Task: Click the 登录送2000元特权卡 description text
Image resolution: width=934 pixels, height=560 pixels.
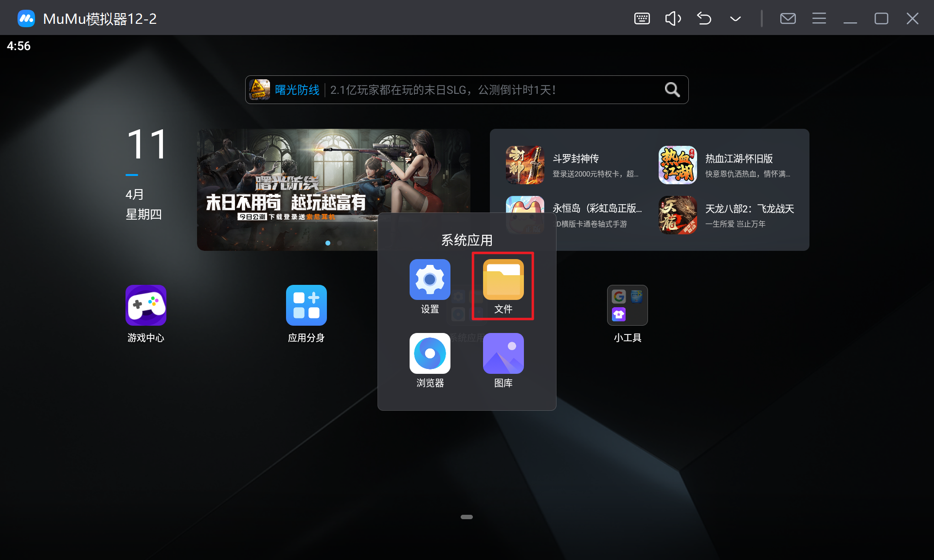Action: click(595, 174)
